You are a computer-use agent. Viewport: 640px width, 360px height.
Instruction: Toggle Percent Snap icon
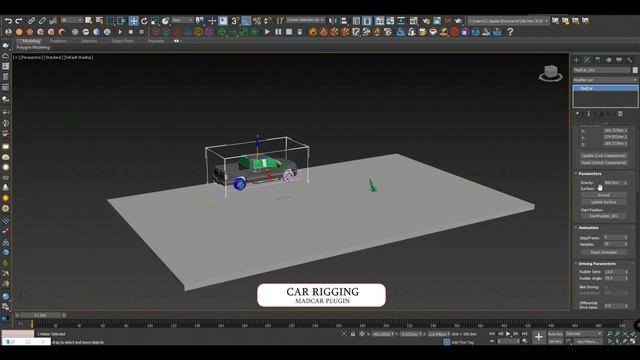(x=257, y=20)
